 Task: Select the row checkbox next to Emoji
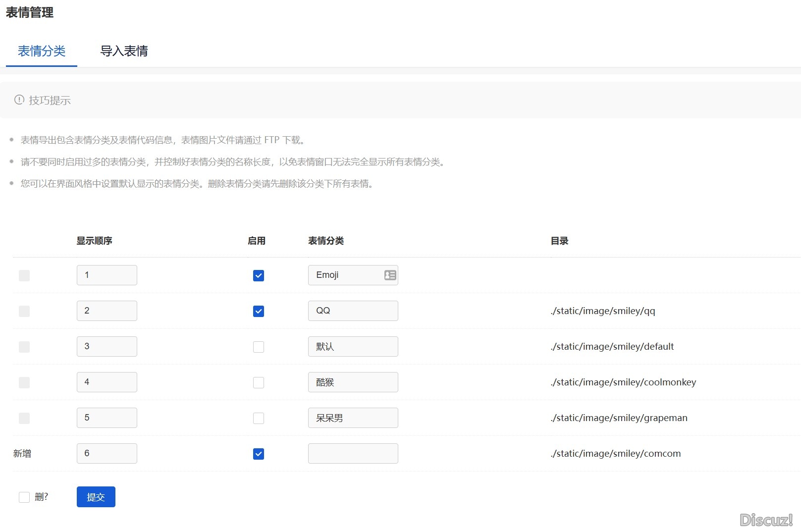24,275
